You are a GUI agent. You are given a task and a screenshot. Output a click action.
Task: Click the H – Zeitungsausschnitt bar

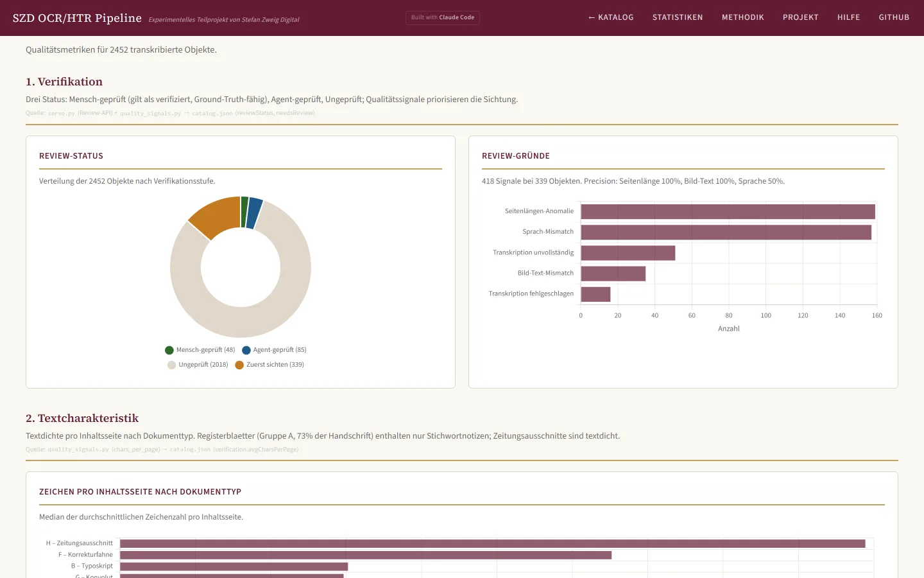492,543
